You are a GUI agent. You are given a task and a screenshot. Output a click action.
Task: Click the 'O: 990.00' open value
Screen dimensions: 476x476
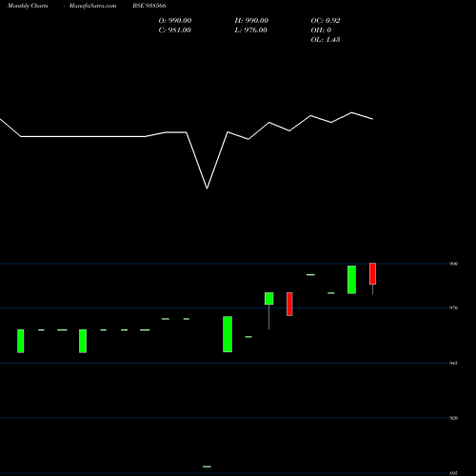click(x=175, y=21)
